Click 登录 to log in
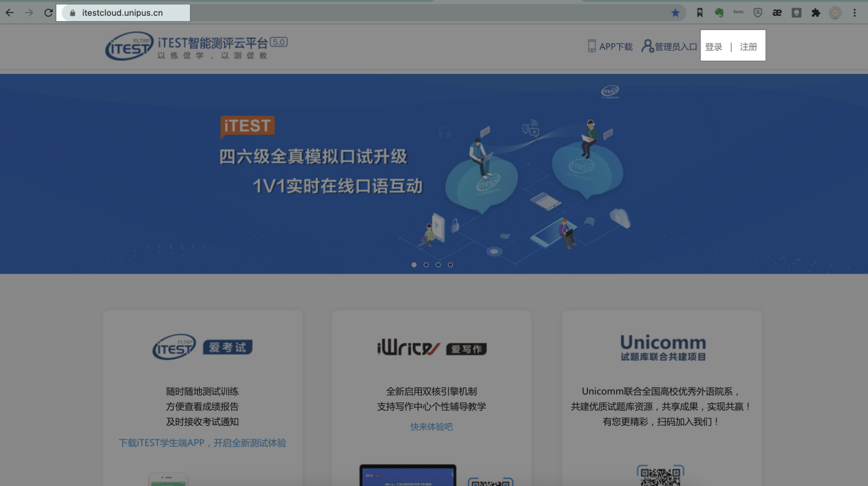868x486 pixels. coord(713,47)
